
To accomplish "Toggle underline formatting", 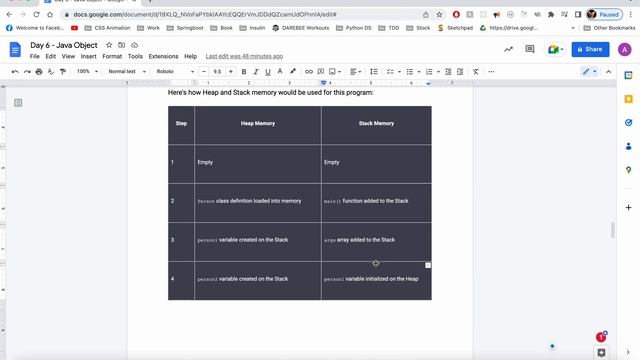I will [268, 71].
